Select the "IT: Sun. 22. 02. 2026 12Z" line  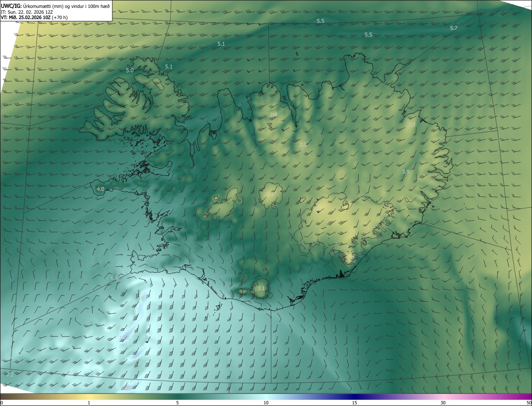[x=27, y=12]
